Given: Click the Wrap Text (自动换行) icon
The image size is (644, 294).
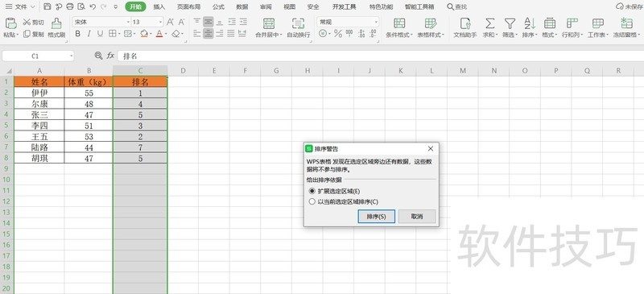Looking at the screenshot, I should 298,23.
